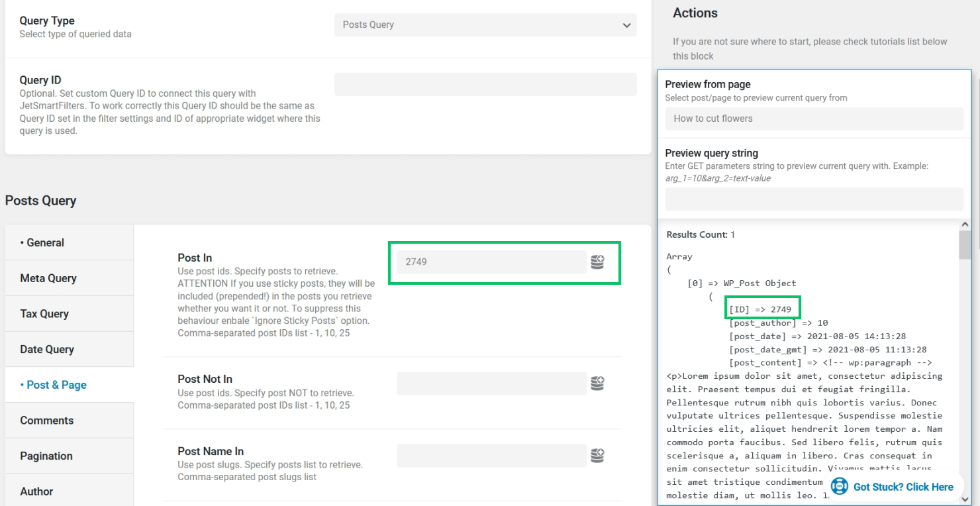980x506 pixels.
Task: Open the Pagination tab
Action: coord(70,456)
